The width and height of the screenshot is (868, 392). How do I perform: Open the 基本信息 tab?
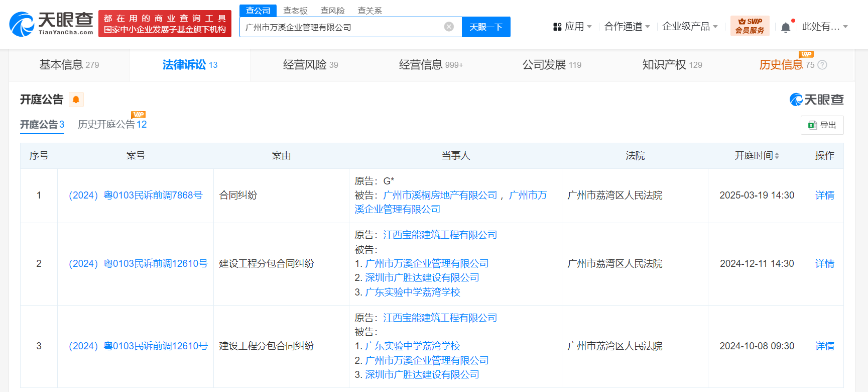(x=69, y=65)
